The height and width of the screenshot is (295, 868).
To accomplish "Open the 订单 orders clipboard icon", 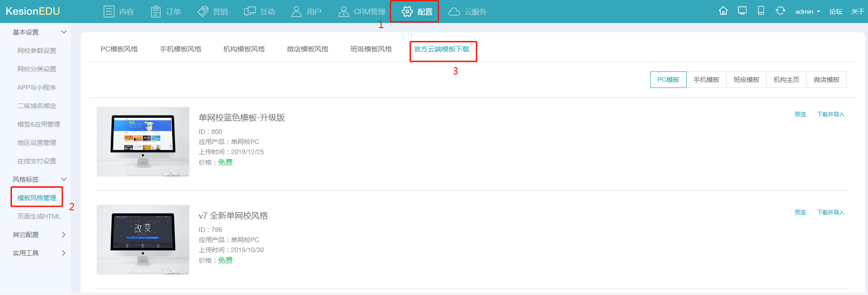I will (x=155, y=11).
